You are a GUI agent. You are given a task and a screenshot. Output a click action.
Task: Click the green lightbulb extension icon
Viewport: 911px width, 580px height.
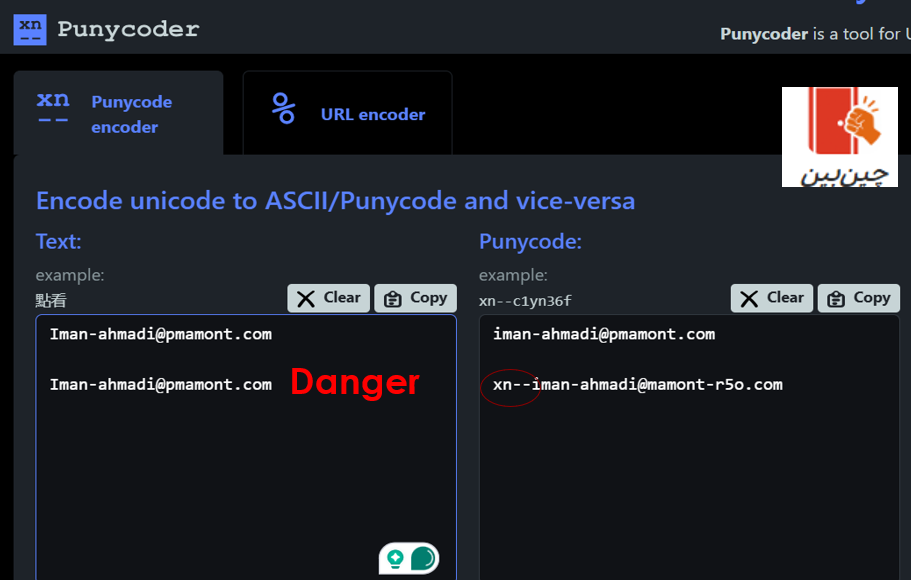coord(396,558)
